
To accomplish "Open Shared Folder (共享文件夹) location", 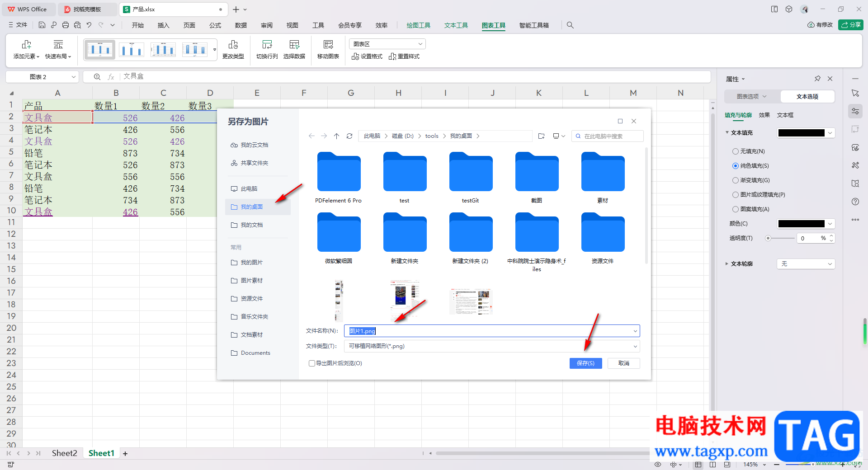I will point(250,163).
